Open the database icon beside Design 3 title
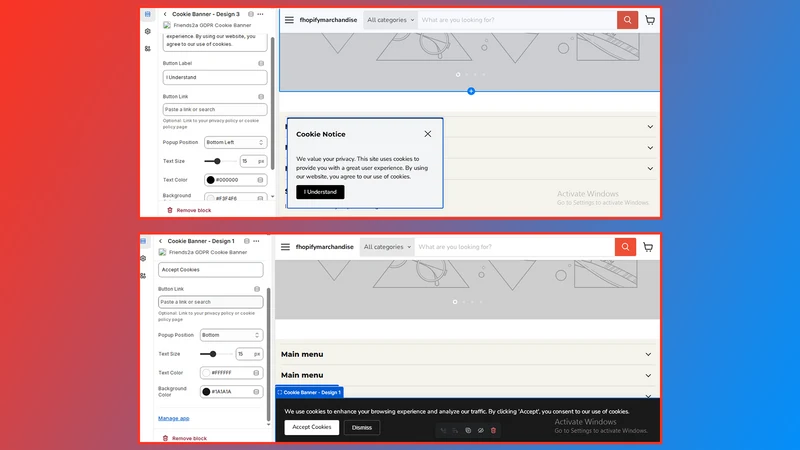This screenshot has width=800, height=450. [x=251, y=14]
